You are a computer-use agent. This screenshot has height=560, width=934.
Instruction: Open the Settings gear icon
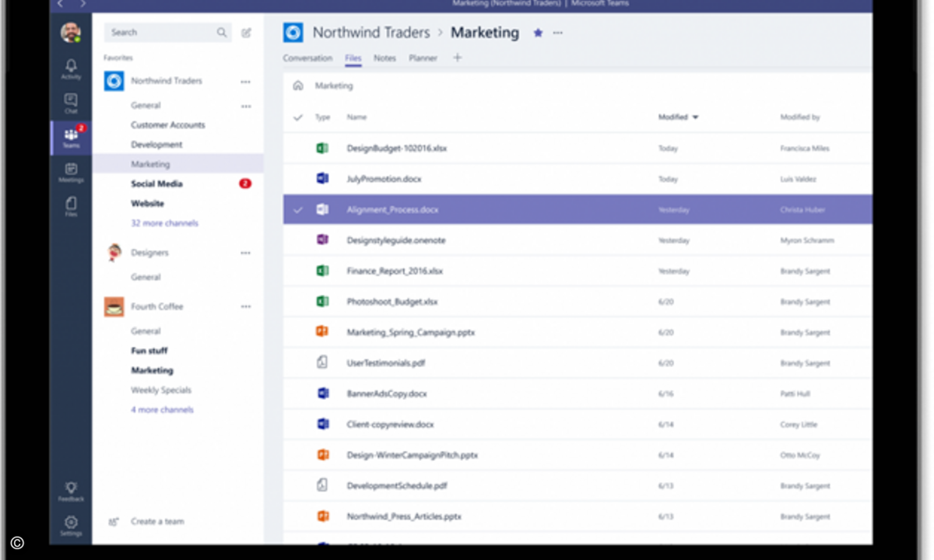point(71,523)
